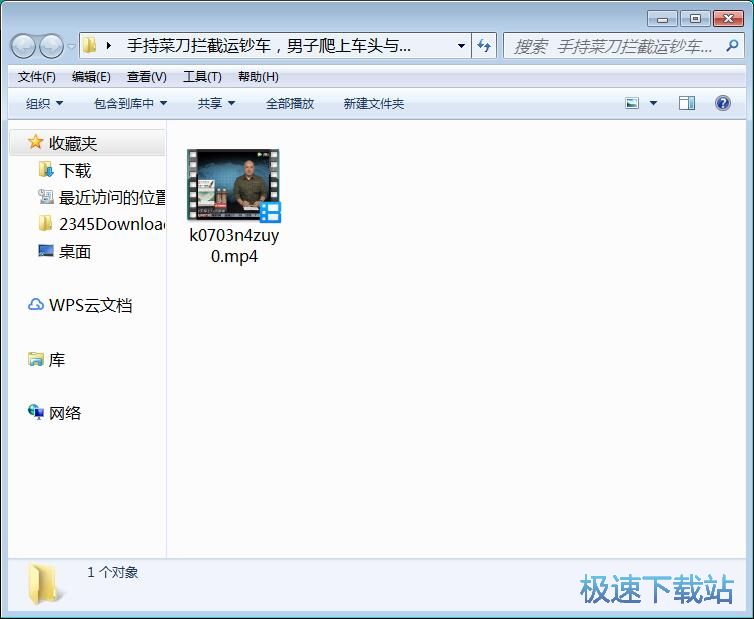Screen dimensions: 754x619
Task: Click the 桌面 monitor icon
Action: point(46,251)
